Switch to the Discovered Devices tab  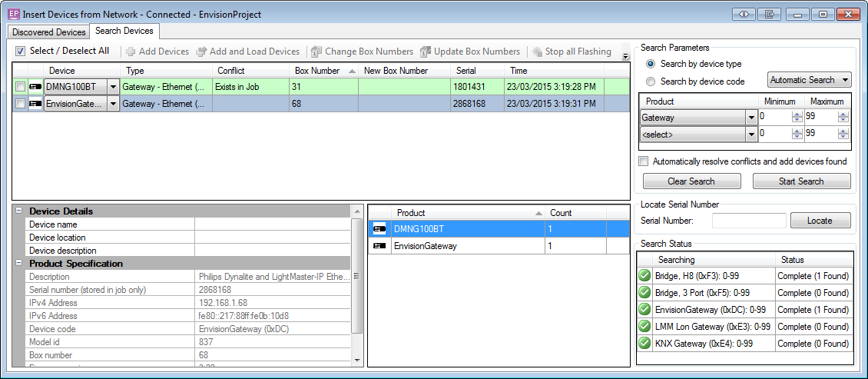coord(49,32)
